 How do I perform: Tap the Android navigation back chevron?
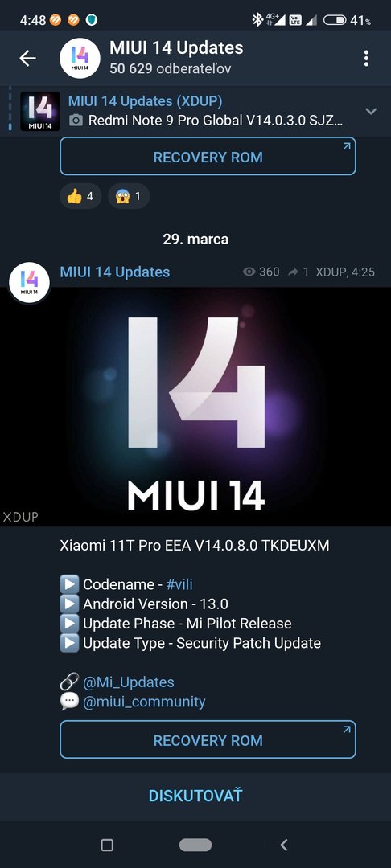point(283,845)
